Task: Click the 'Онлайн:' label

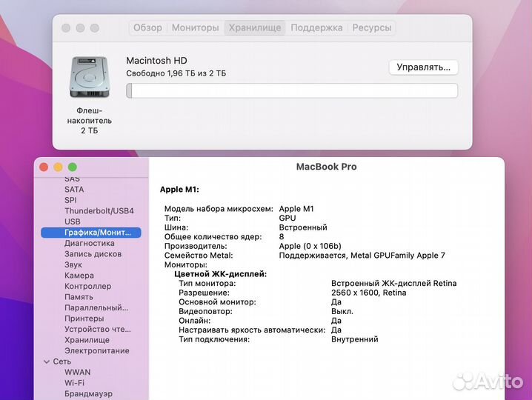Action: point(195,321)
